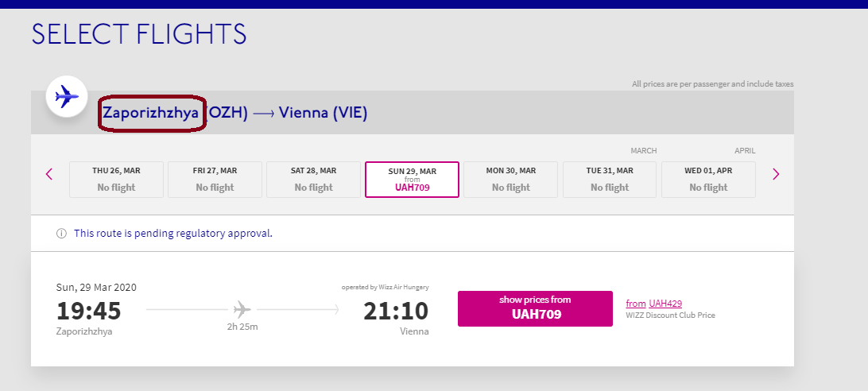868x391 pixels.
Task: Select the THU 26, MAR date tab
Action: (116, 180)
